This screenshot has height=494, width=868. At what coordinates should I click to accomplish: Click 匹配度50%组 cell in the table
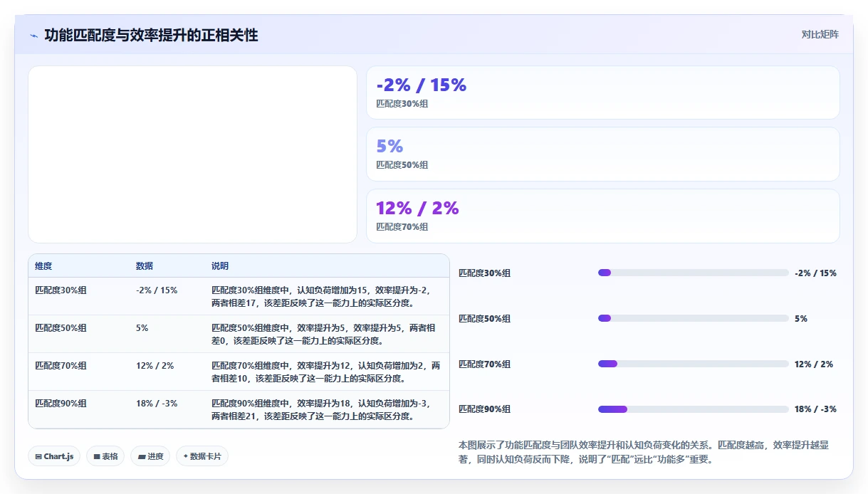click(61, 328)
